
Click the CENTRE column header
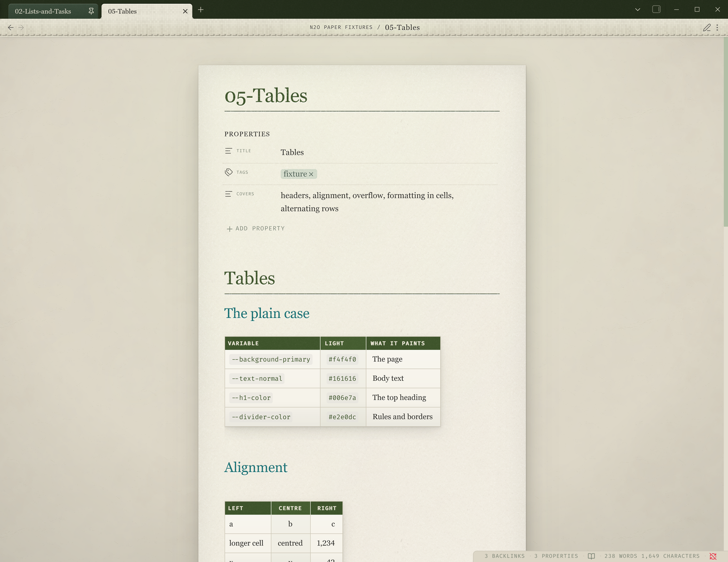[290, 508]
